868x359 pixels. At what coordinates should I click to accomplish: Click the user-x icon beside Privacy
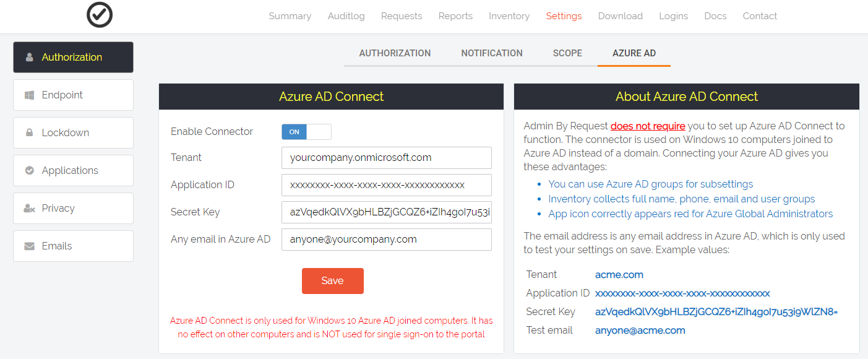pos(29,209)
